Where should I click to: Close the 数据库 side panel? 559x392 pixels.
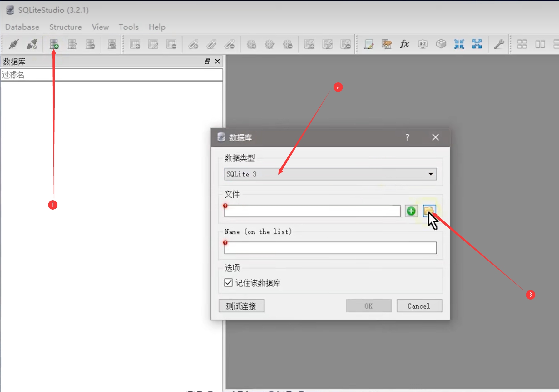(218, 61)
